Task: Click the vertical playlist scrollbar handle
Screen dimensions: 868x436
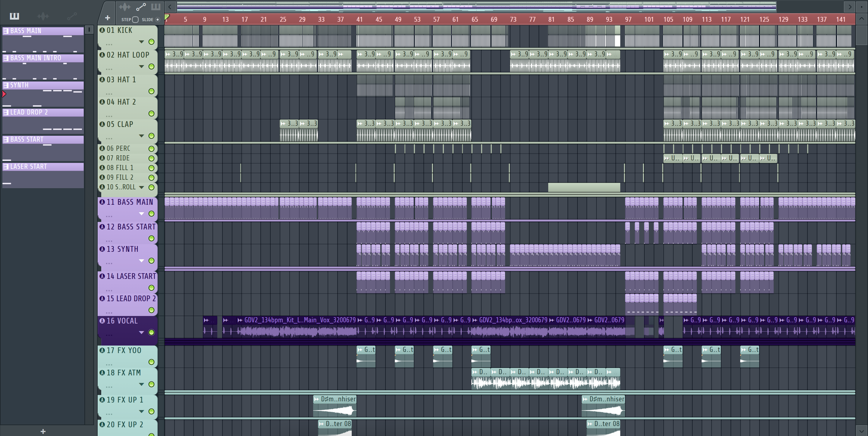Action: (862, 35)
